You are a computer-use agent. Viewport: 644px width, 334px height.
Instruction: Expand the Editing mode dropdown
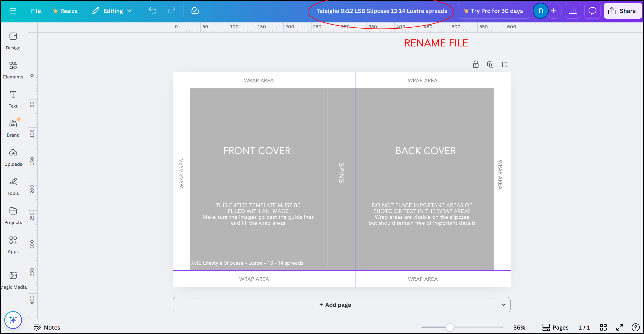[x=112, y=11]
